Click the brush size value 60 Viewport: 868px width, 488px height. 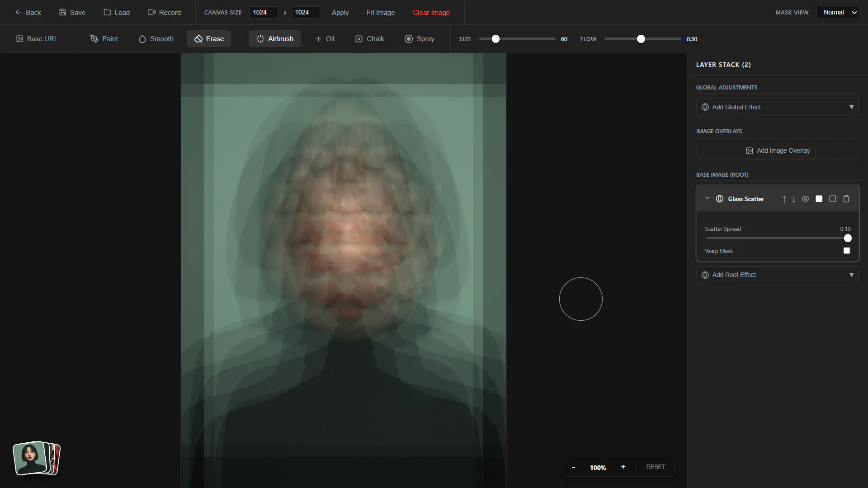coord(564,39)
